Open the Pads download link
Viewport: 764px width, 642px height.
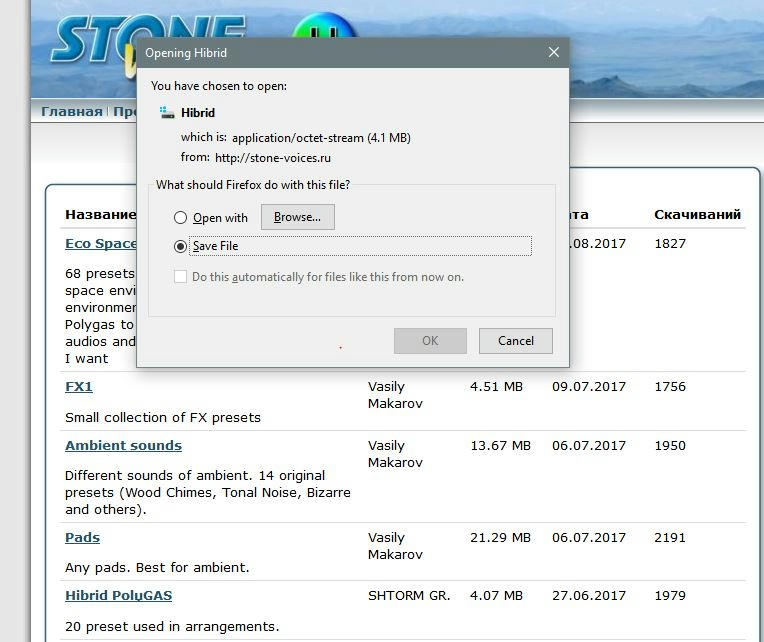click(x=82, y=537)
